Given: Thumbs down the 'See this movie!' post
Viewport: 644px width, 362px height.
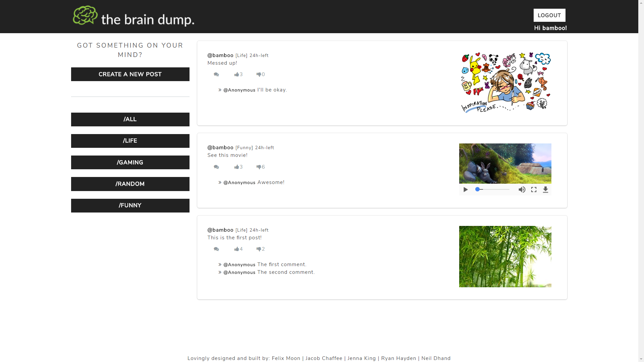Looking at the screenshot, I should (x=259, y=167).
